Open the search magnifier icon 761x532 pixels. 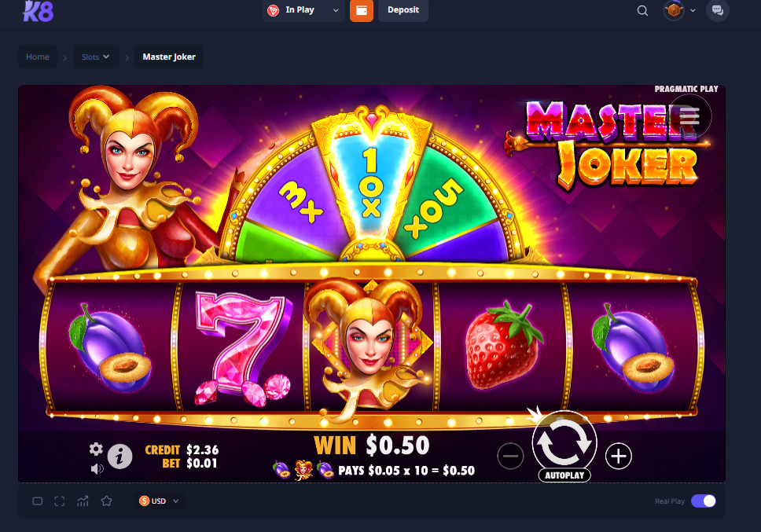coord(642,10)
